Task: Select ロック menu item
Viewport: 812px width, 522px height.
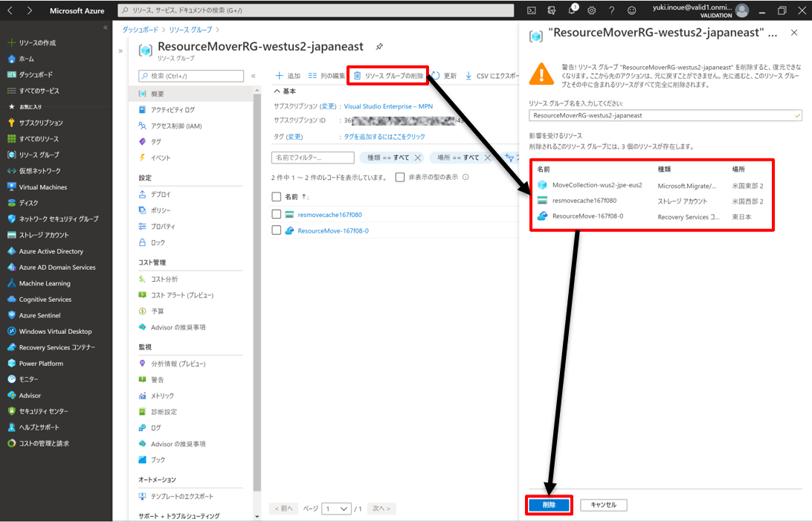Action: (158, 242)
